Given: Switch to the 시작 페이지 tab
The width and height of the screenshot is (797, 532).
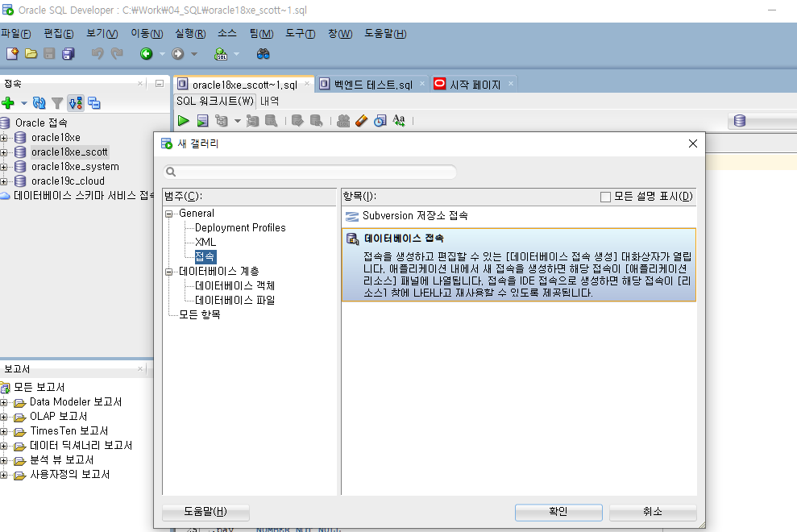Looking at the screenshot, I should [475, 85].
